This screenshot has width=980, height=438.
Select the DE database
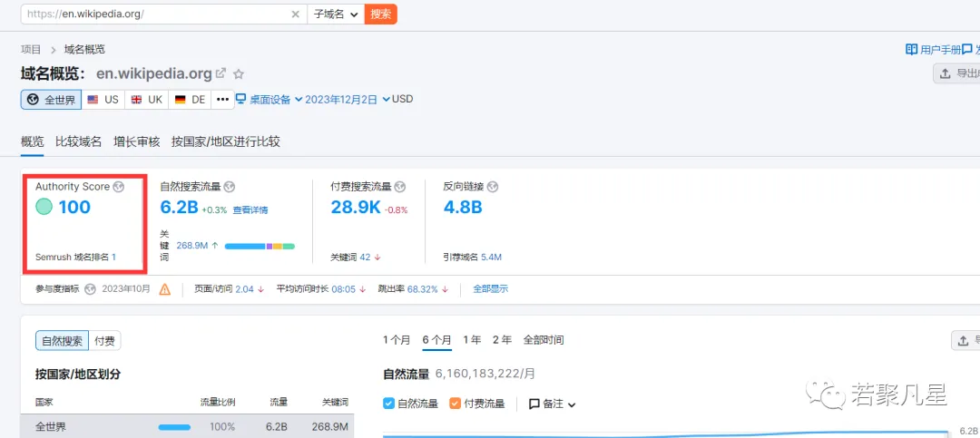(190, 100)
